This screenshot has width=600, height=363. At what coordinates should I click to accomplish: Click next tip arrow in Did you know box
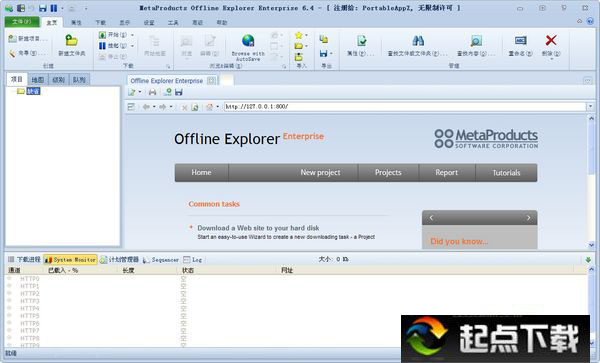(528, 218)
